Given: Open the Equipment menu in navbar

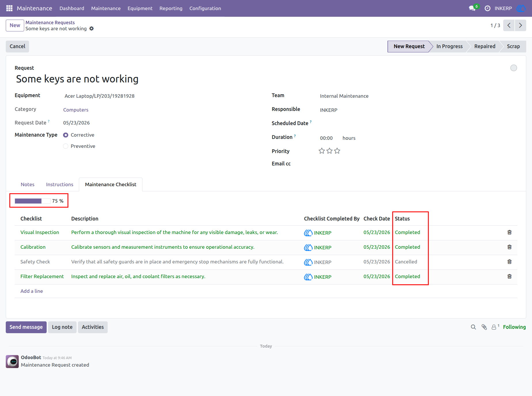Looking at the screenshot, I should click(x=140, y=8).
